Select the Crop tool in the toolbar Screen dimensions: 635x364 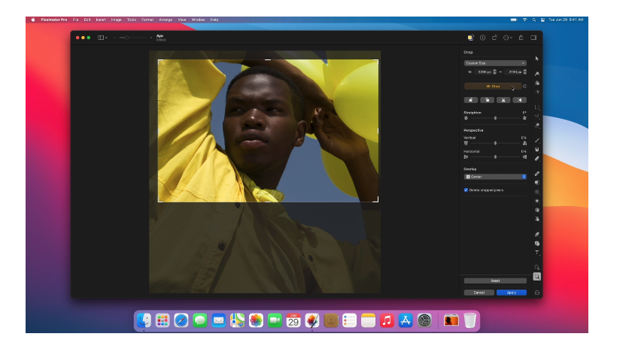tap(537, 277)
